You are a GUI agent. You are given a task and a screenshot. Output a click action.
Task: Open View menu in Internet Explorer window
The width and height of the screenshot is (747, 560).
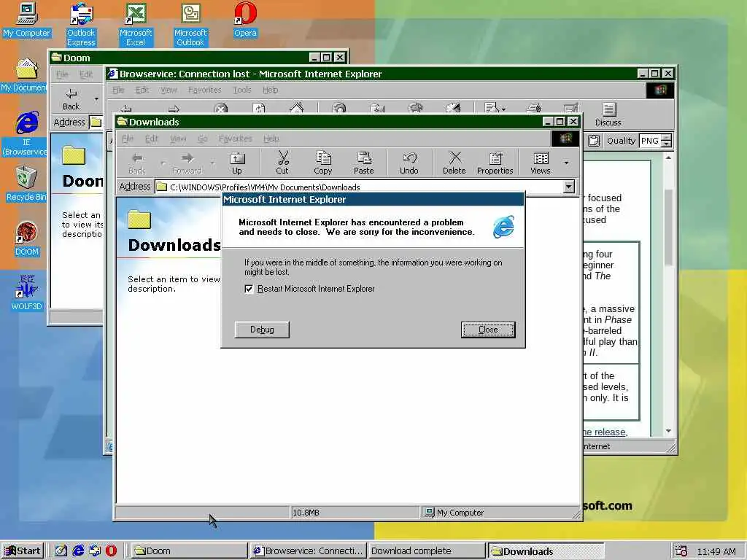pos(169,90)
